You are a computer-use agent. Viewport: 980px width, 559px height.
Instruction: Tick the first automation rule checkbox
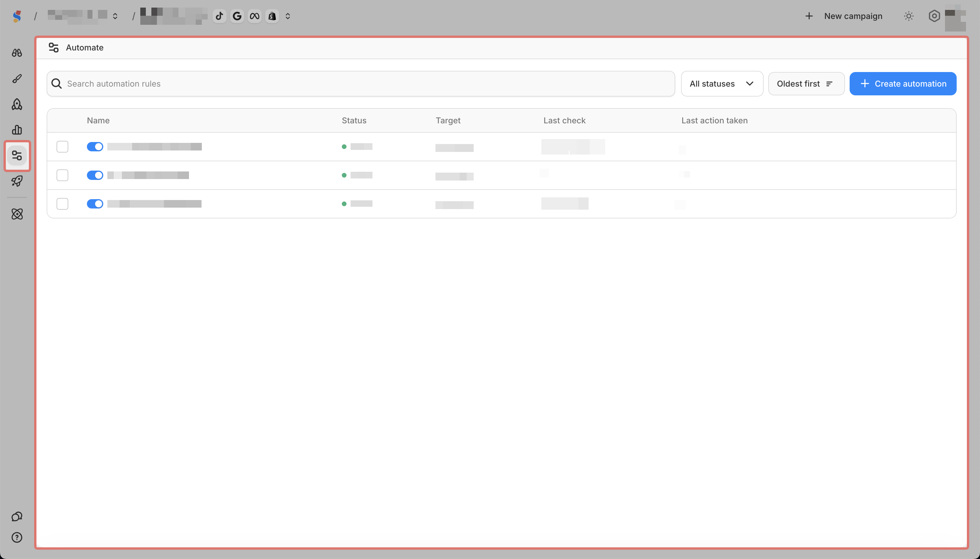[62, 147]
